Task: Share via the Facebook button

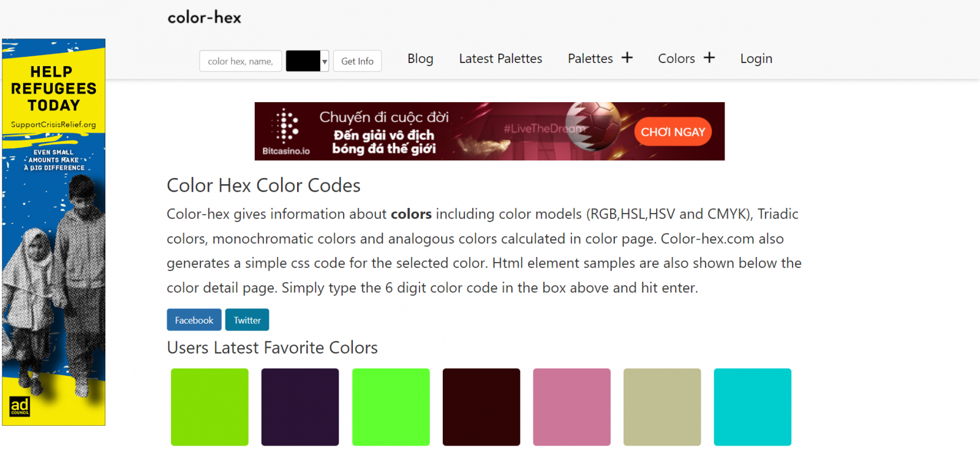Action: [194, 320]
